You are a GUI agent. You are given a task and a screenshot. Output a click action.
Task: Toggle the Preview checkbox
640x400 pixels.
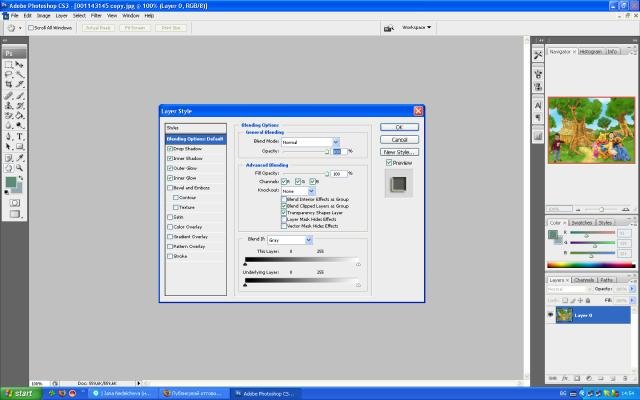[x=389, y=162]
